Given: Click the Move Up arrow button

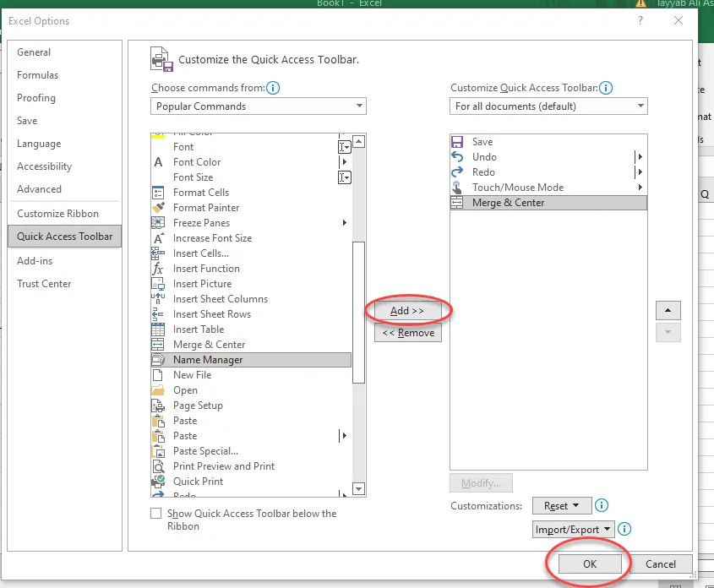Looking at the screenshot, I should 668,309.
